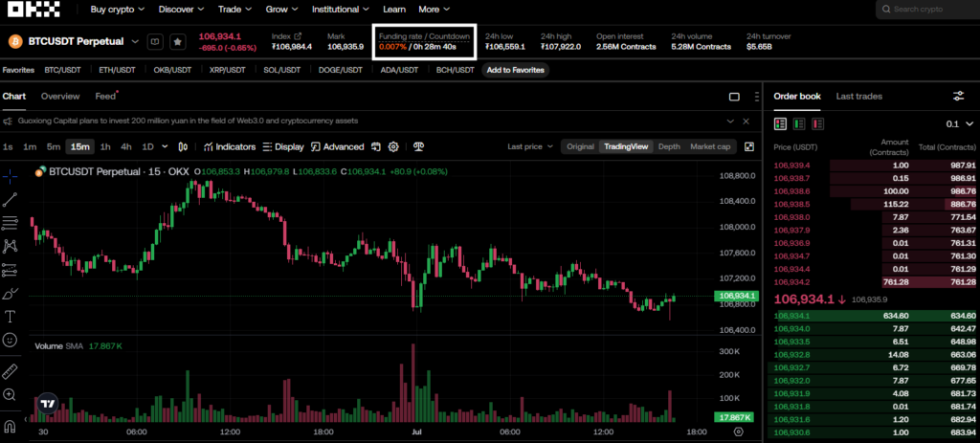Open the Index price external link icon
Image resolution: width=980 pixels, height=443 pixels.
pyautogui.click(x=299, y=36)
